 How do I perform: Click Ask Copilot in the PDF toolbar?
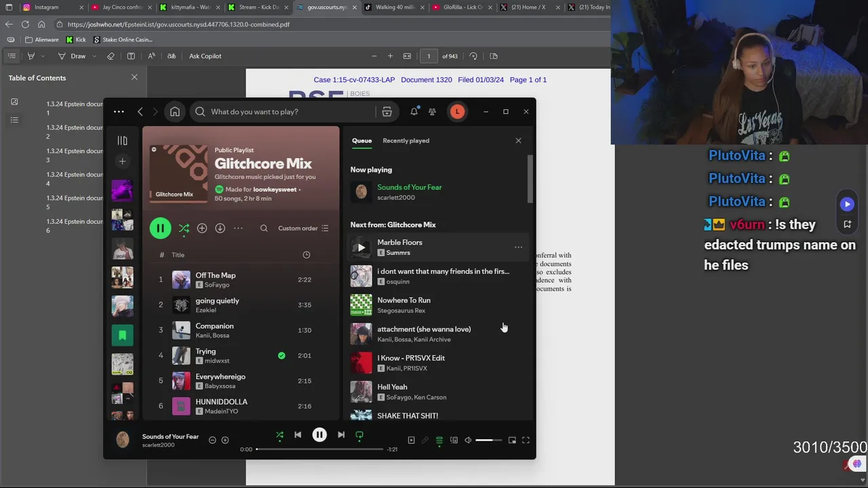pyautogui.click(x=205, y=56)
